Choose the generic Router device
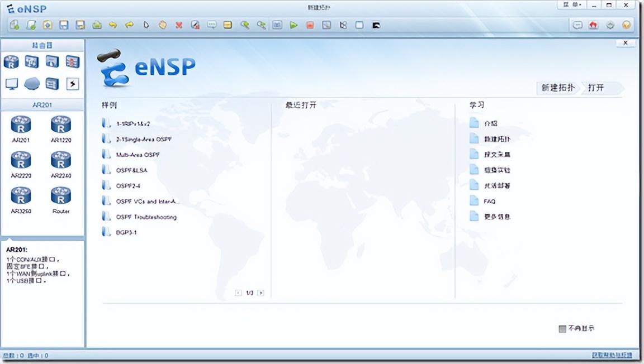The height and width of the screenshot is (364, 644). (61, 200)
